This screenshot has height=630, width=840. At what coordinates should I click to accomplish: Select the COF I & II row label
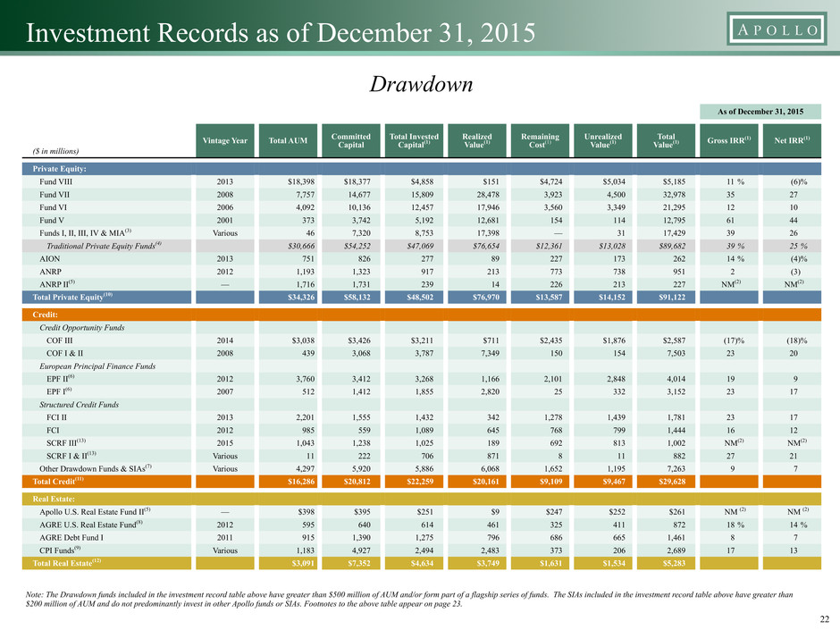(64, 353)
